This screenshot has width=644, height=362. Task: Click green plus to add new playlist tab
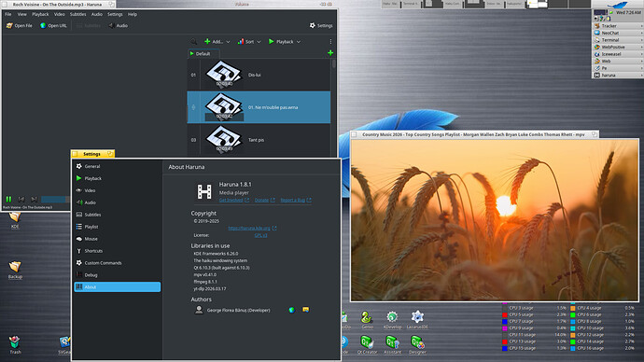pos(330,53)
